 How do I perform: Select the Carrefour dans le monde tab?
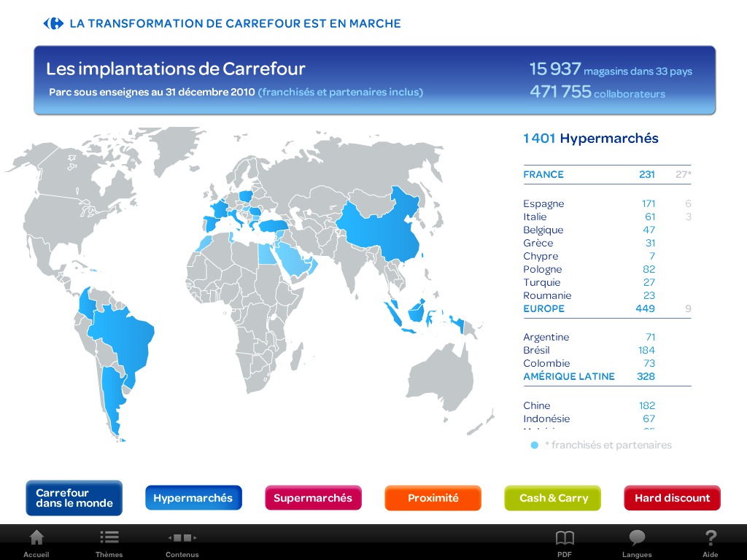[x=74, y=498]
